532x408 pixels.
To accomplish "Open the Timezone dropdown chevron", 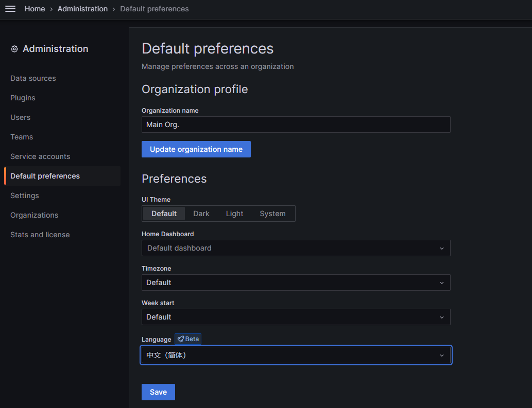I will pos(441,282).
